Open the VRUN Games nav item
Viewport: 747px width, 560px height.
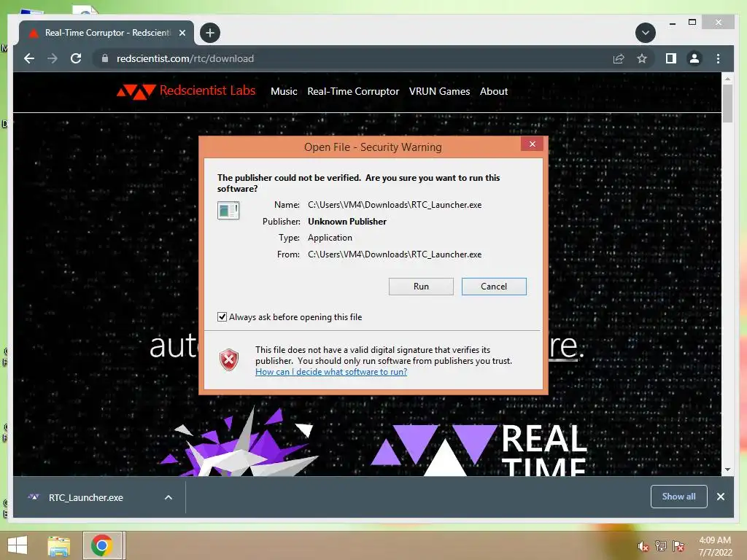click(439, 91)
